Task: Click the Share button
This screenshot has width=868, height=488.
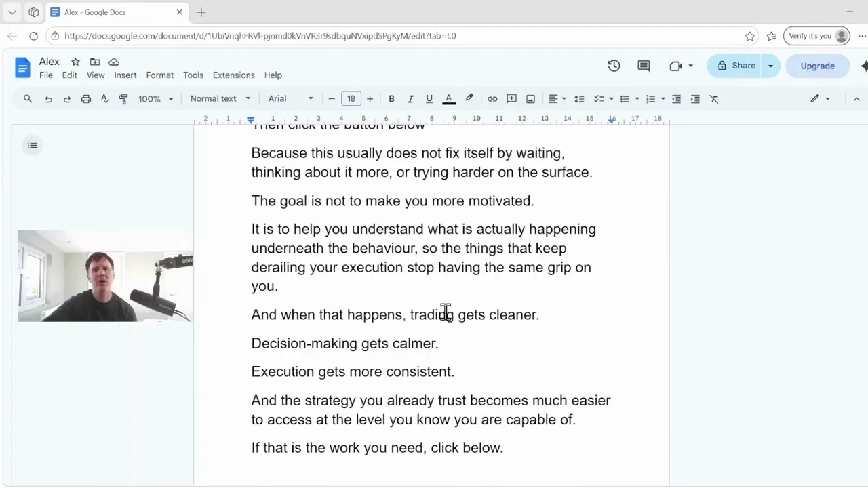Action: click(736, 66)
